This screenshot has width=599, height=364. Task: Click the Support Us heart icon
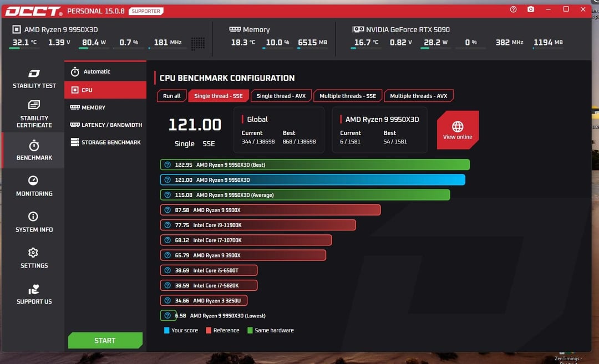pos(34,290)
